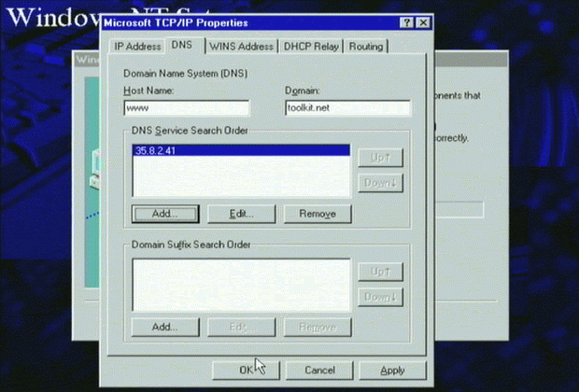
Task: Click the empty Domain Suffix Search Order list
Action: [241, 285]
